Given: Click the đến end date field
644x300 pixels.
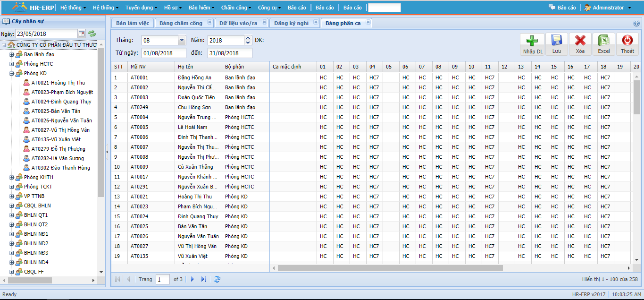Looking at the screenshot, I should coord(230,53).
